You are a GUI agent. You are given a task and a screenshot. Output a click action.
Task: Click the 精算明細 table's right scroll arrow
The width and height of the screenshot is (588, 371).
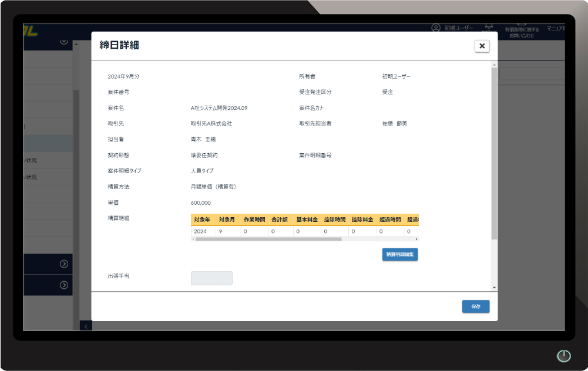tap(416, 240)
